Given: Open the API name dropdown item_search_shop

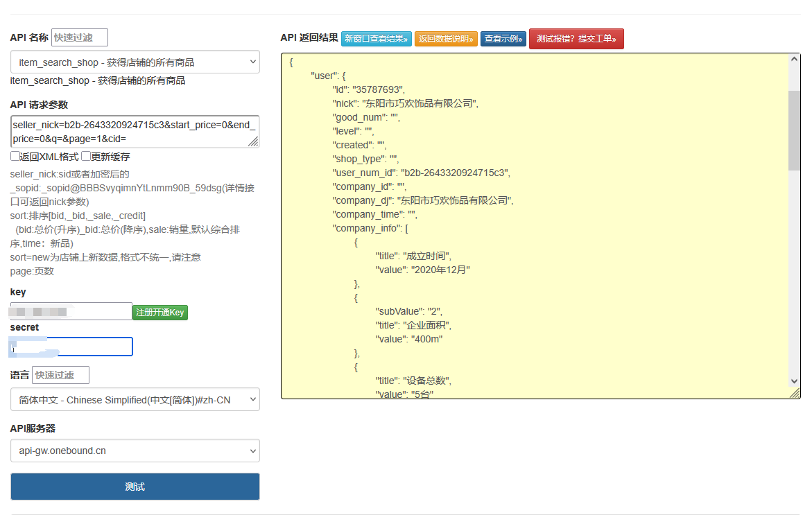Looking at the screenshot, I should [x=135, y=62].
